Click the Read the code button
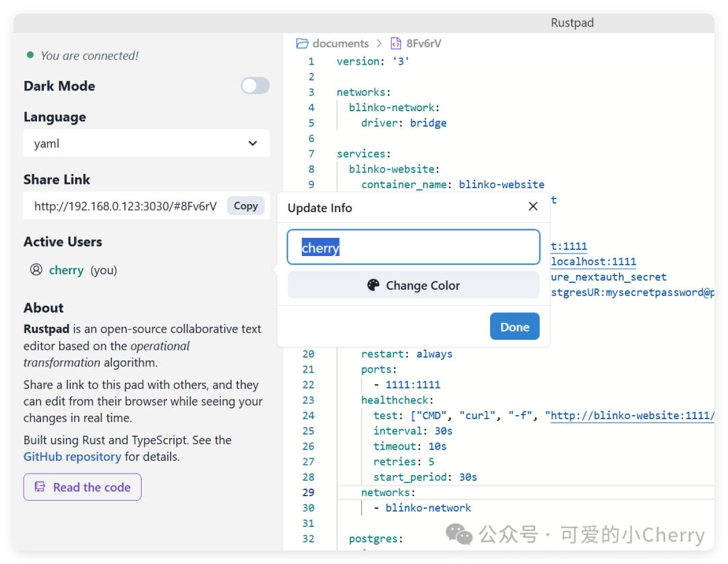This screenshot has height=564, width=728. pos(82,487)
